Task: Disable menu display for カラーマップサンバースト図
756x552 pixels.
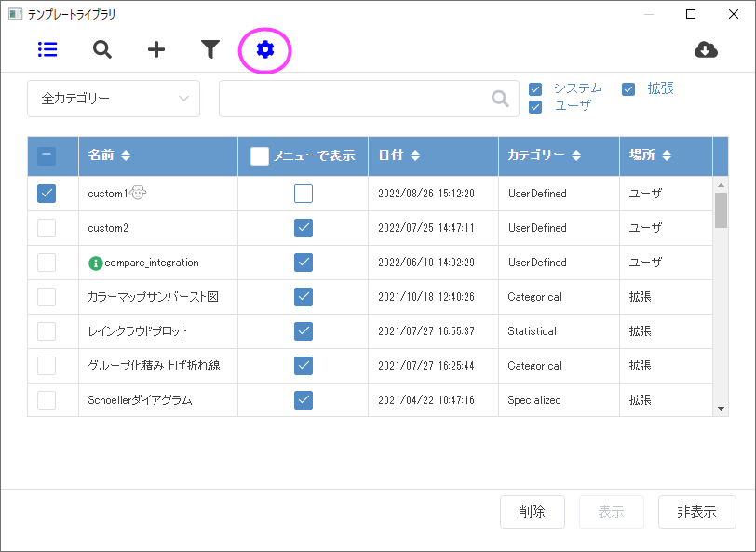Action: (304, 297)
